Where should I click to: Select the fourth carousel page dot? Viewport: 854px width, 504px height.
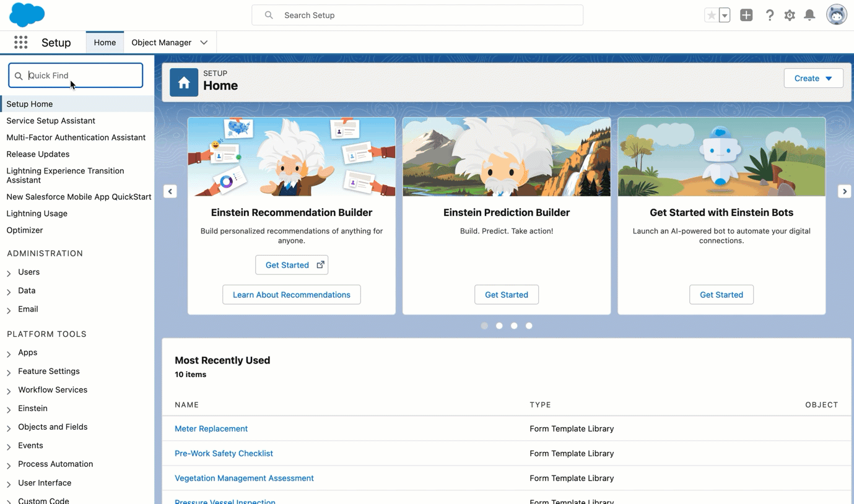[529, 326]
